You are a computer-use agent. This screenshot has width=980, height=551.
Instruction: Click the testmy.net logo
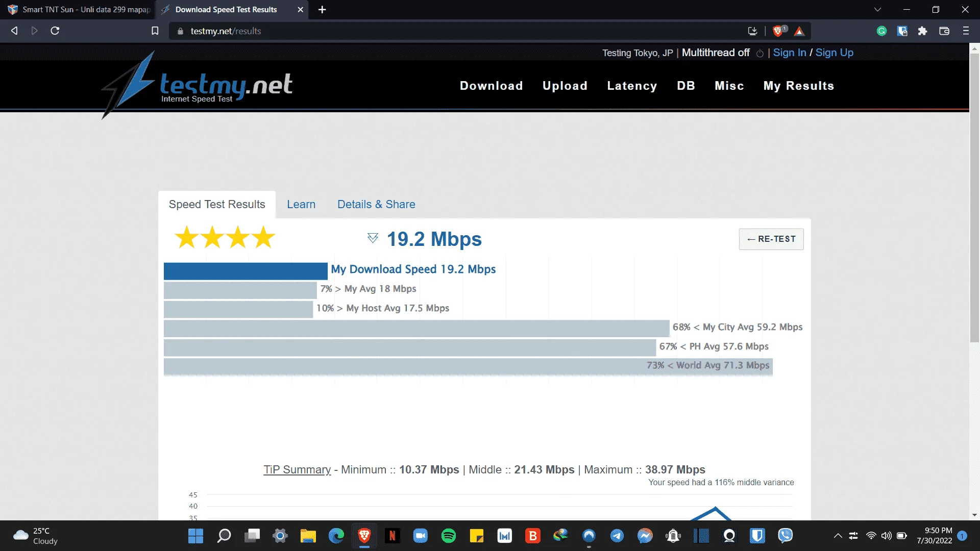[197, 85]
